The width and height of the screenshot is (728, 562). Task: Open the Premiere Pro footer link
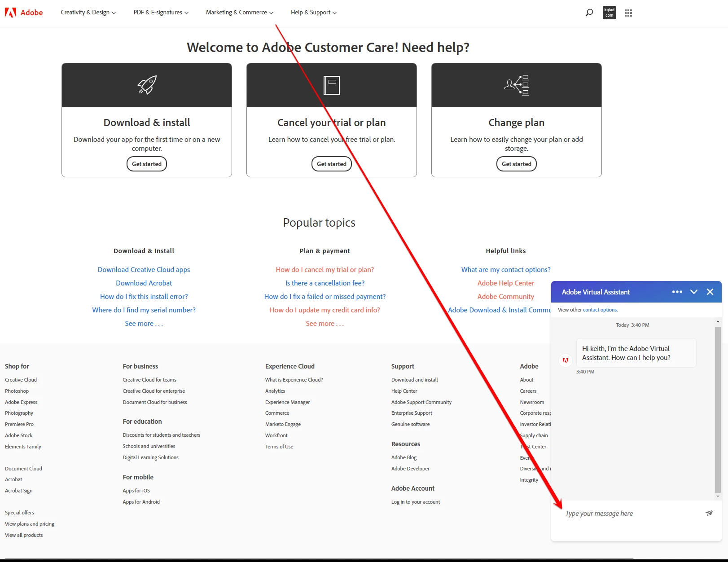19,424
